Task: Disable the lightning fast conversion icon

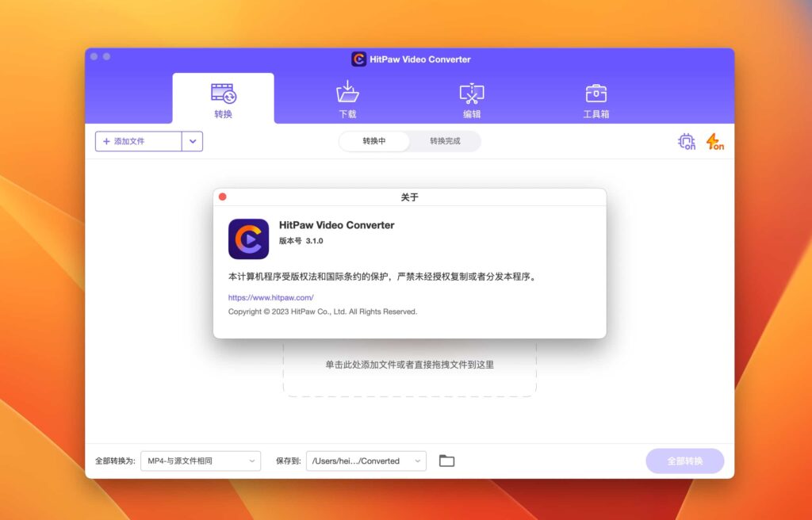Action: pos(714,141)
